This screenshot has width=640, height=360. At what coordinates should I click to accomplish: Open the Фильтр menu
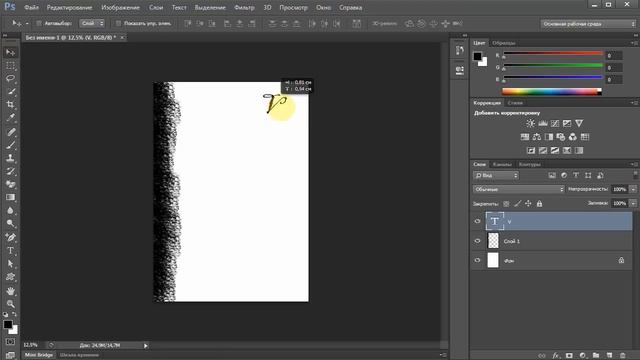click(x=244, y=8)
